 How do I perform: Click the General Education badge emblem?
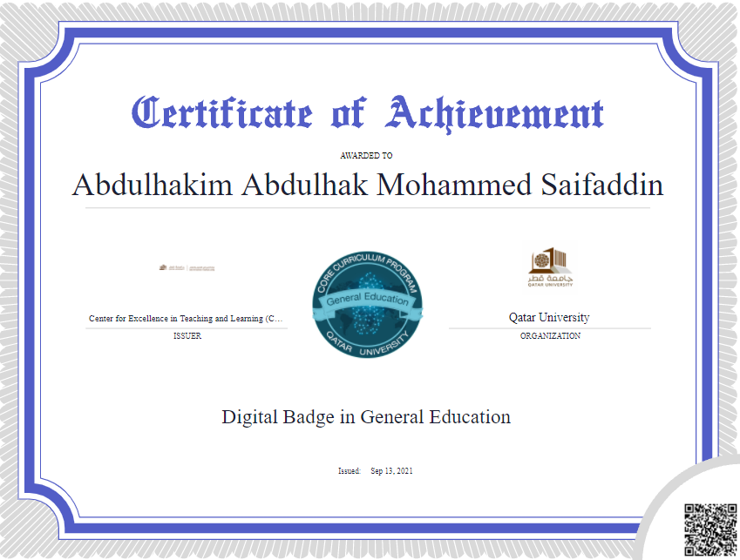point(367,305)
